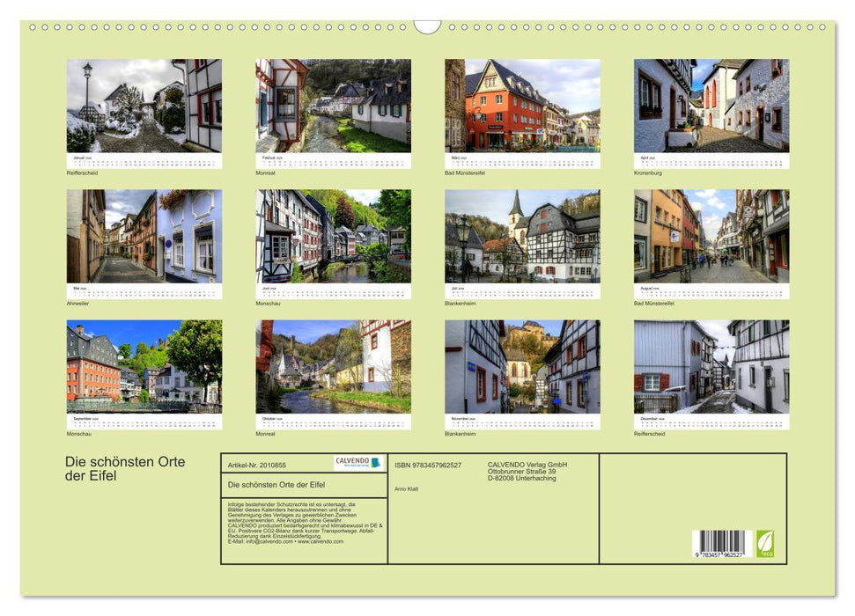Click the CALVENDO Verlag GmbH address block
The width and height of the screenshot is (855, 616).
click(x=526, y=470)
